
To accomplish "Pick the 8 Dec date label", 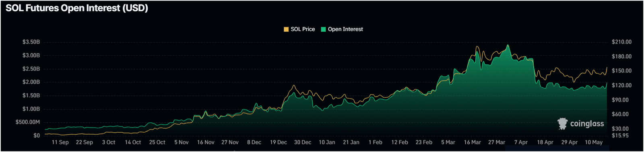I will pyautogui.click(x=254, y=142).
